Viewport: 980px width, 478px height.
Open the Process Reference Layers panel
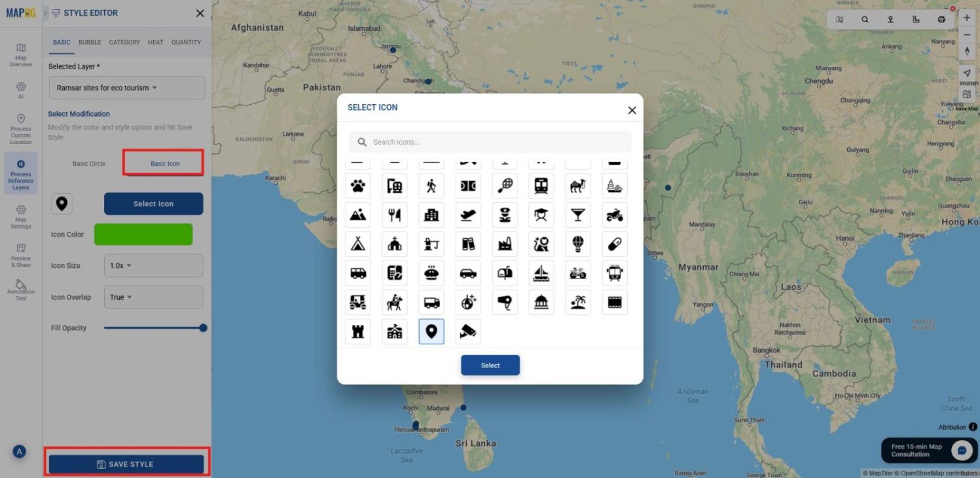click(20, 174)
